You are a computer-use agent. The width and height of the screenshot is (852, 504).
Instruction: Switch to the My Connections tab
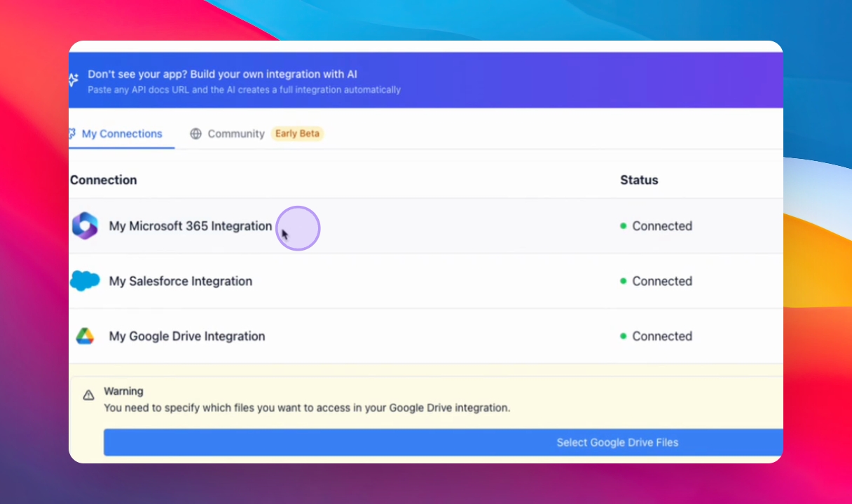(121, 134)
